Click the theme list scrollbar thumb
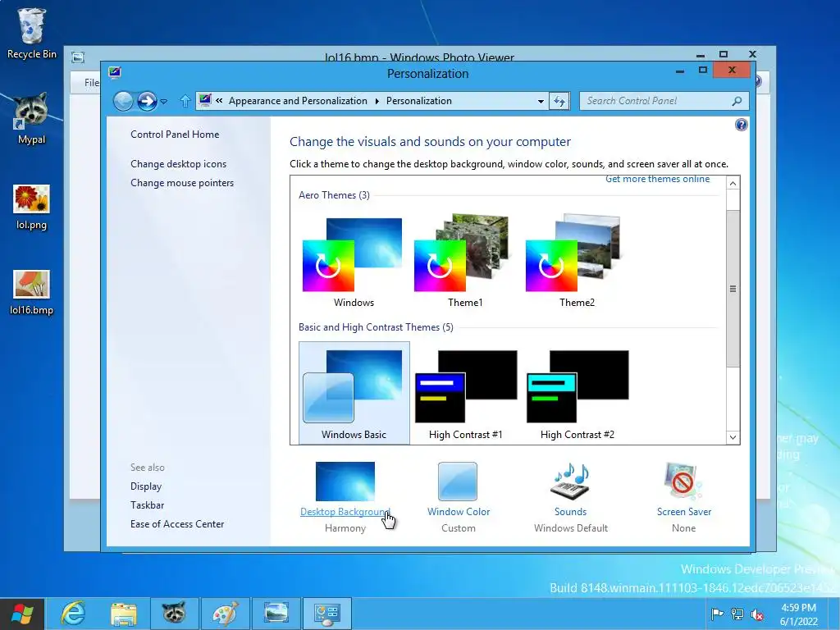Image resolution: width=840 pixels, height=630 pixels. click(733, 289)
